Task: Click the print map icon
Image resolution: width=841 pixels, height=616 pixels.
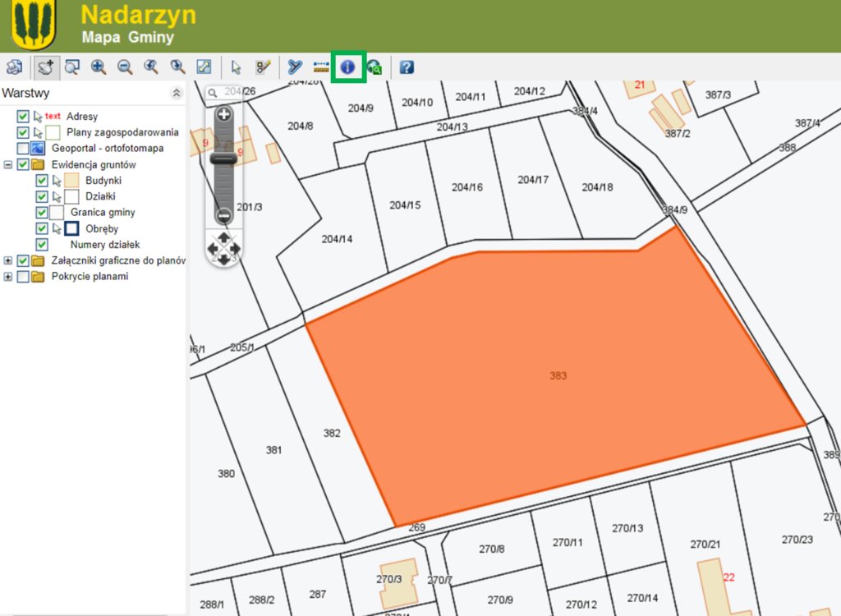Action: tap(14, 67)
